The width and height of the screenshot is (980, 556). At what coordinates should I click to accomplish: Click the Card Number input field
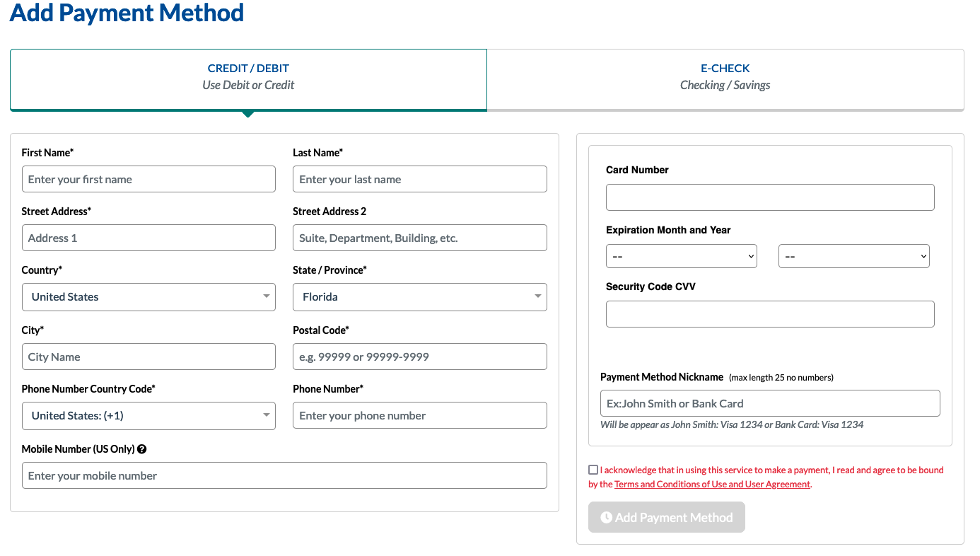point(769,197)
